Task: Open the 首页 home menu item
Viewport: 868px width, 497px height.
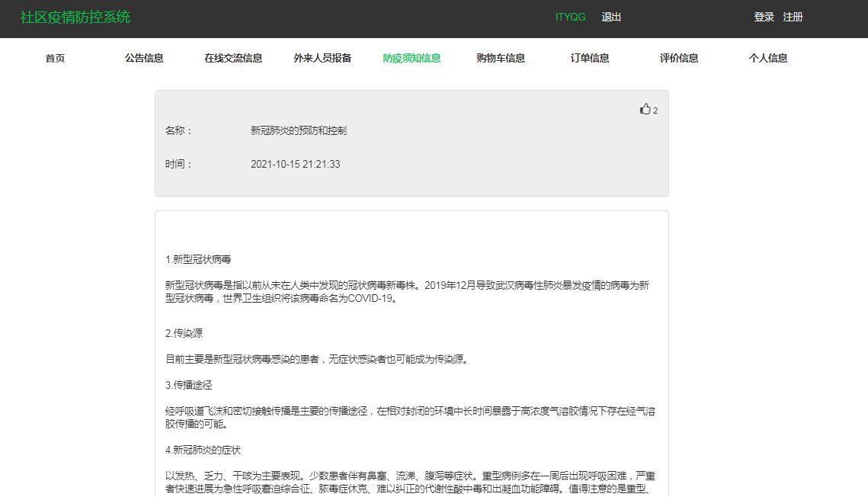Action: [55, 58]
